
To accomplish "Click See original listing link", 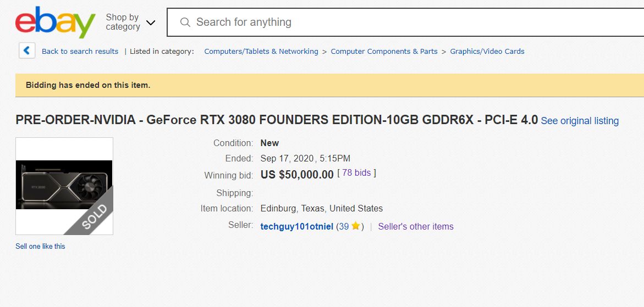I will (580, 121).
